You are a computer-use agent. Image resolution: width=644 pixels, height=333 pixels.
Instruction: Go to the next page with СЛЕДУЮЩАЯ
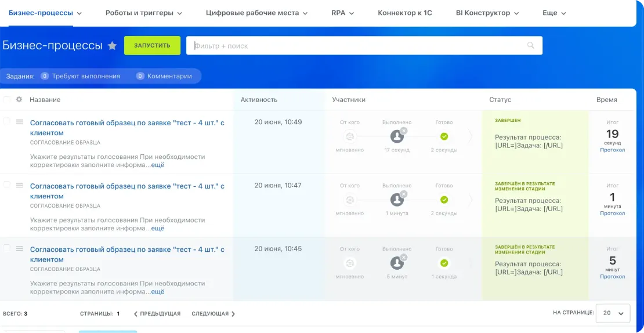click(213, 314)
